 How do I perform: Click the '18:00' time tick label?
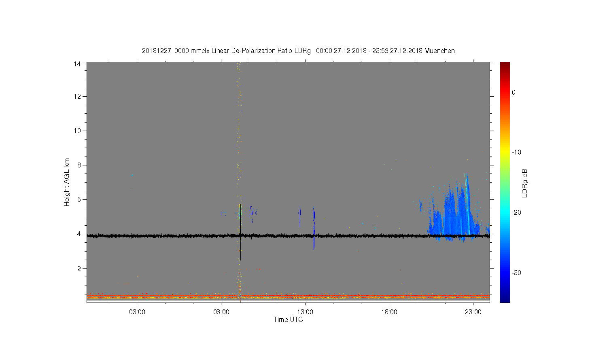point(389,312)
